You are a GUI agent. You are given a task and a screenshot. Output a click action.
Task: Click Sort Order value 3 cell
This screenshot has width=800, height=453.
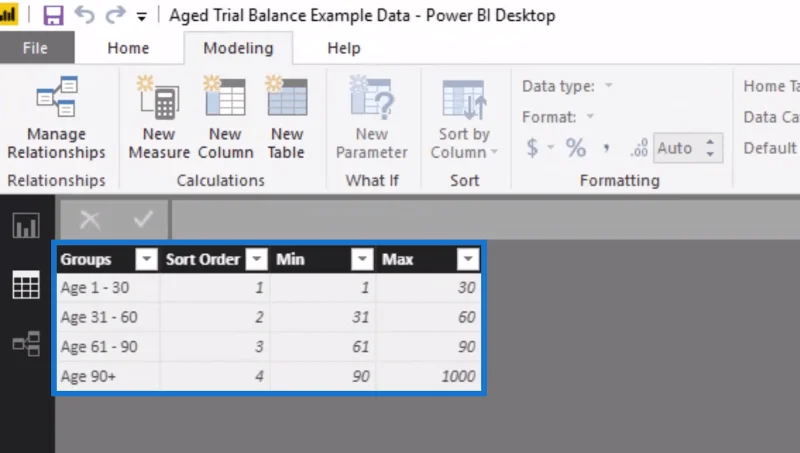coord(215,347)
